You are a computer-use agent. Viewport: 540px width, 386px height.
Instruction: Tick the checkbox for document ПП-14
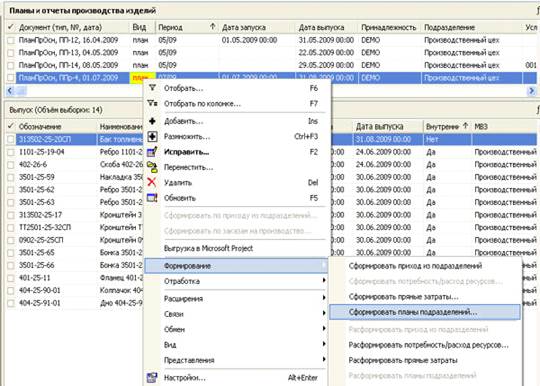[x=11, y=65]
